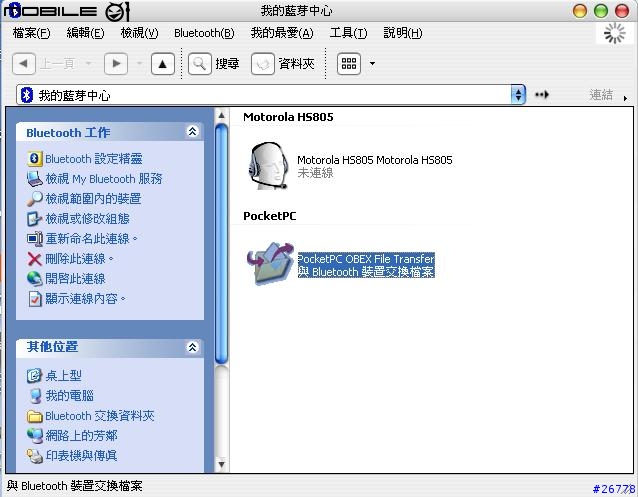
Task: Click 檢視或修改組態 icon
Action: pyautogui.click(x=35, y=219)
